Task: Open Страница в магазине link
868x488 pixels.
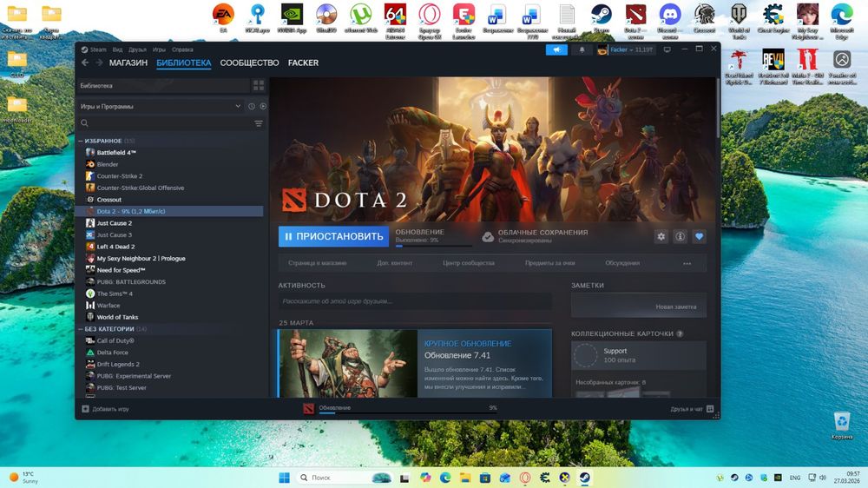Action: pyautogui.click(x=317, y=263)
